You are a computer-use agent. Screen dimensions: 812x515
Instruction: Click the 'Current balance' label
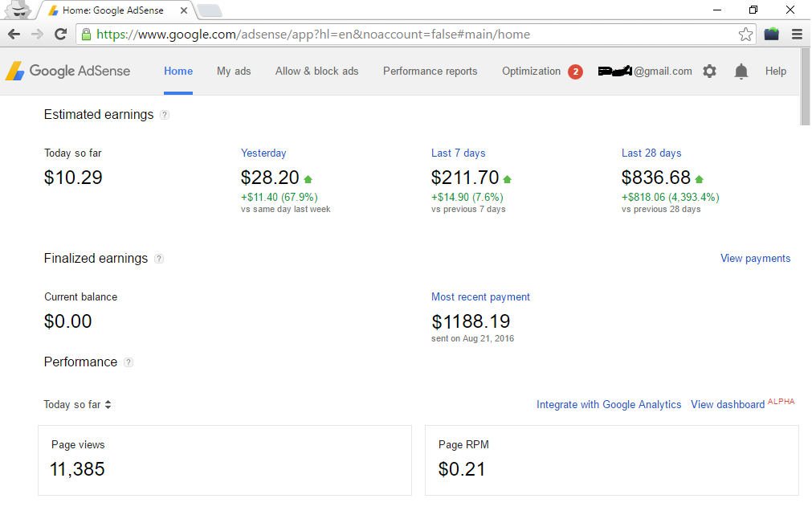81,297
